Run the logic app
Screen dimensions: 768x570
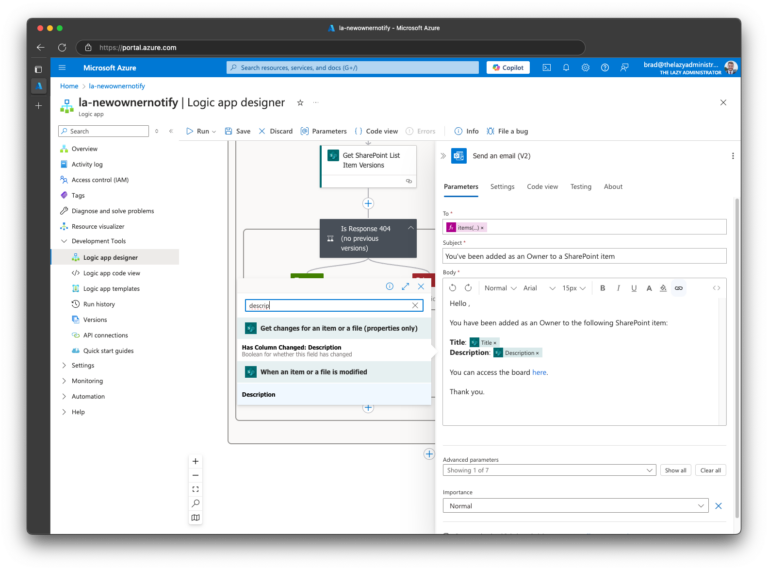[x=198, y=131]
